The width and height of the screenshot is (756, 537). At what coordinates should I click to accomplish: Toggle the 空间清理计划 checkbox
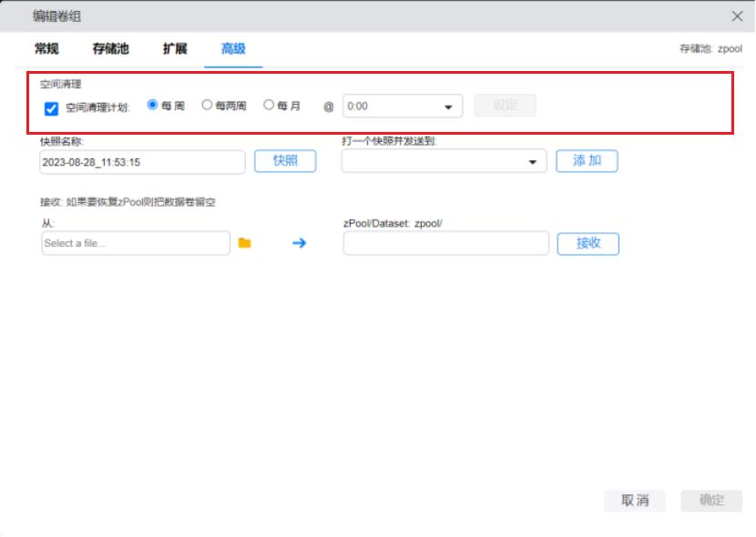click(x=52, y=108)
